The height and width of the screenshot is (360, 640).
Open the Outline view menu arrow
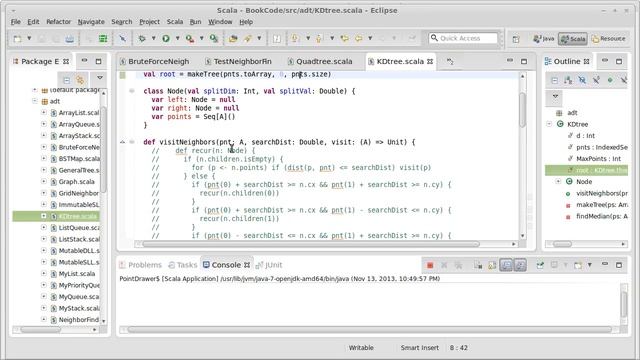point(555,96)
